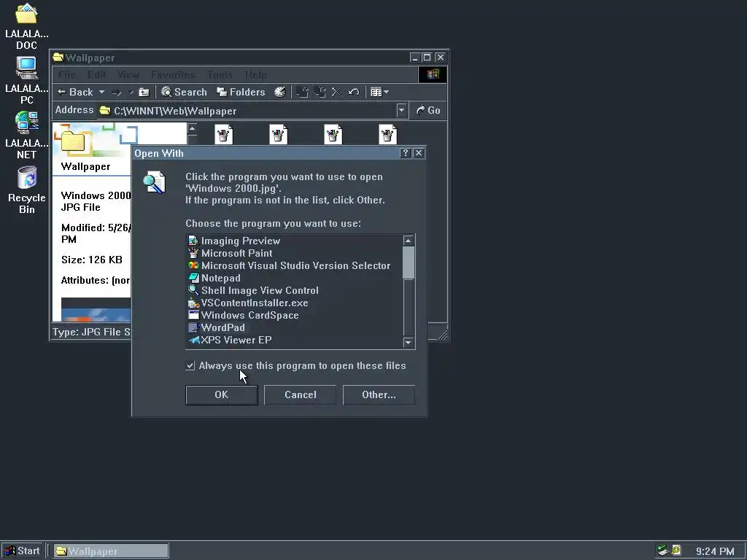The height and width of the screenshot is (560, 747).
Task: Minimize the Wallpaper window
Action: coord(414,58)
